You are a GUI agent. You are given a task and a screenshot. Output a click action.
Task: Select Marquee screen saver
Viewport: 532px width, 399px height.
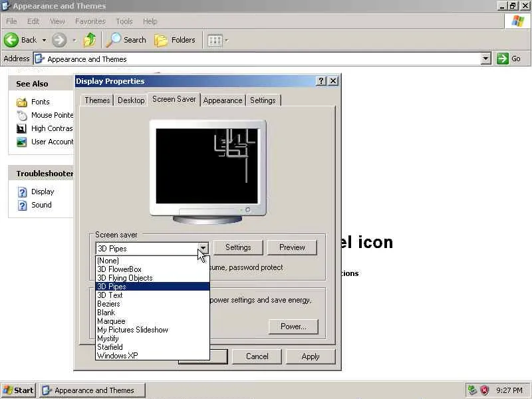[x=153, y=321]
